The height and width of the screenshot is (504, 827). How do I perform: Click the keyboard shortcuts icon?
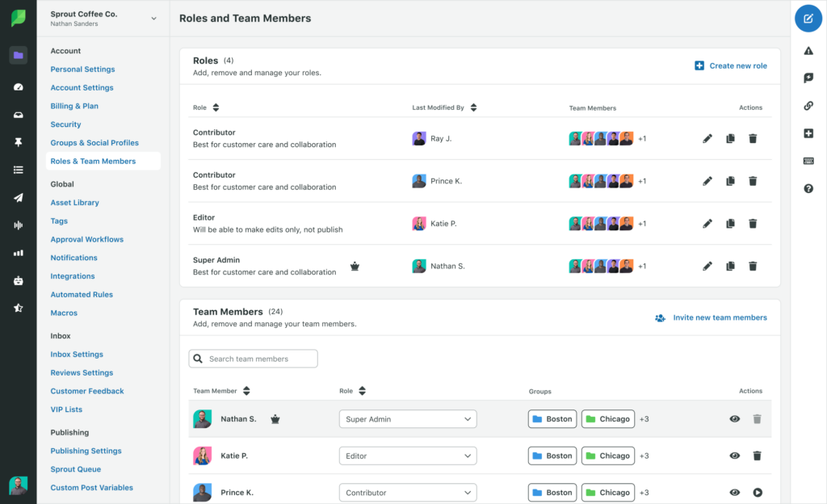808,161
